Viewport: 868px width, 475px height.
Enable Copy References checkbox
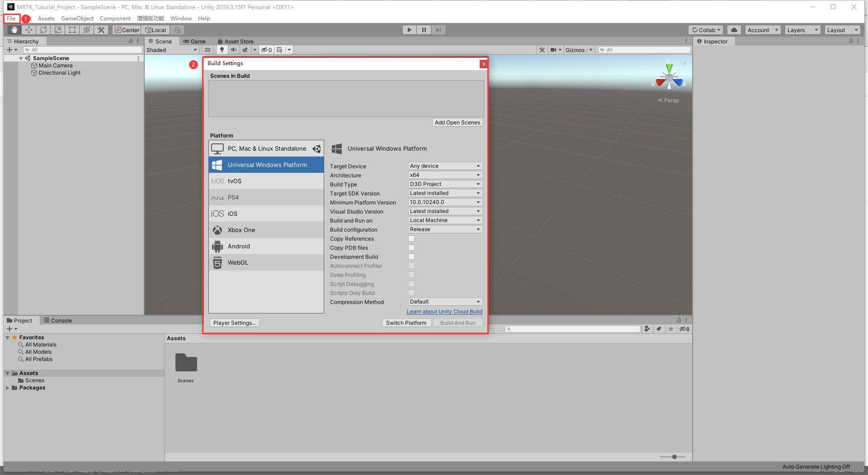(x=411, y=238)
